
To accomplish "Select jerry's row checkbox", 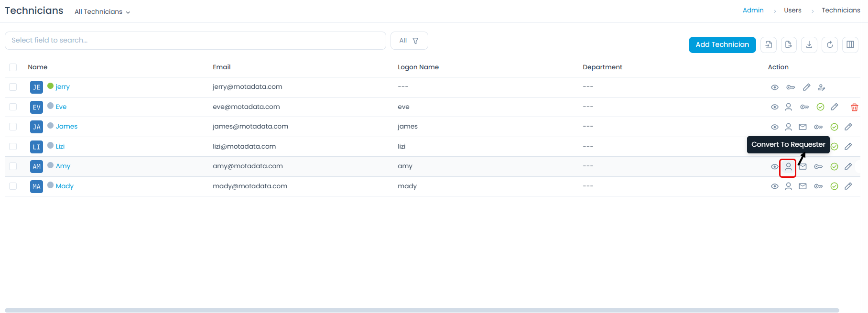I will [13, 87].
